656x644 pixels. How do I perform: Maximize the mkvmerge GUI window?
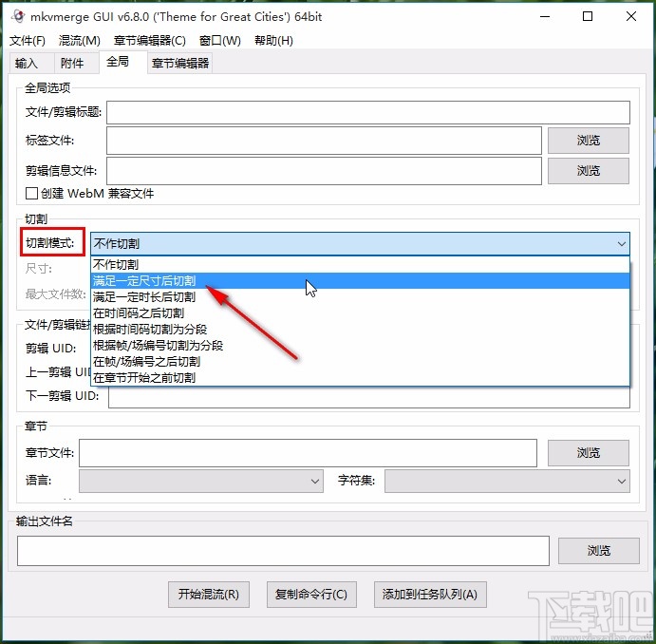[x=588, y=17]
